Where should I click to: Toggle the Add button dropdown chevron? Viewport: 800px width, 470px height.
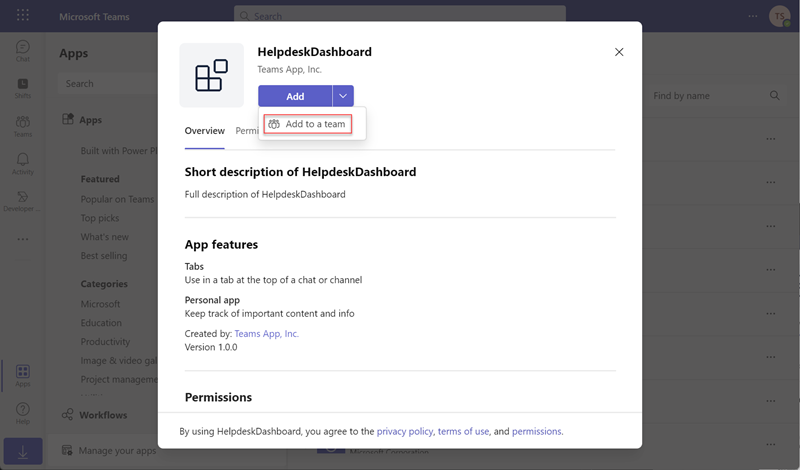click(343, 96)
